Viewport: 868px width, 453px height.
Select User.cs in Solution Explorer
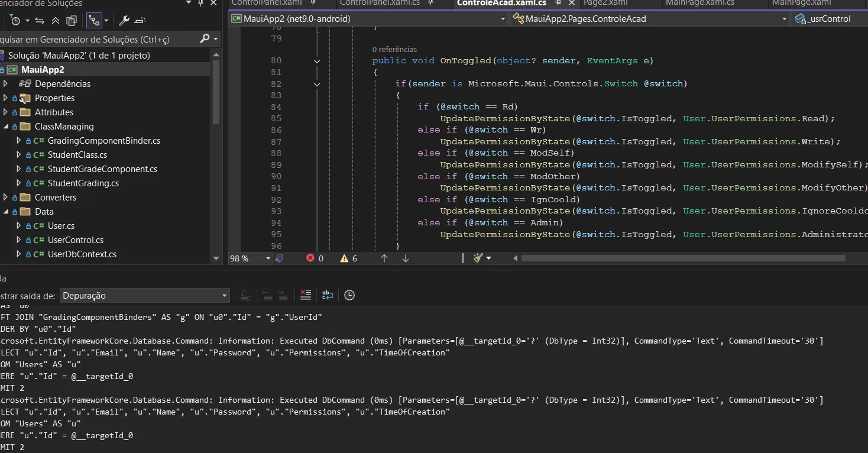(61, 225)
